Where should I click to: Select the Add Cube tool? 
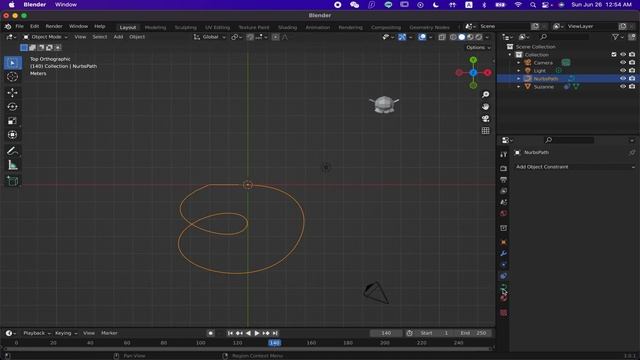pos(13,181)
